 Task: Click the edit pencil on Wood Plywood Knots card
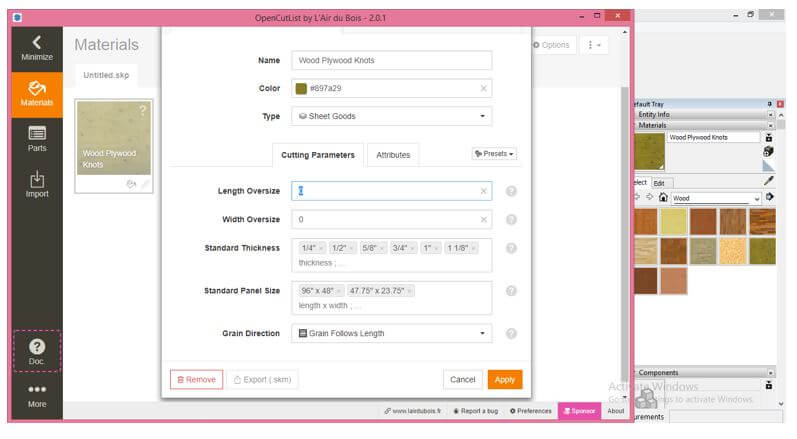145,184
